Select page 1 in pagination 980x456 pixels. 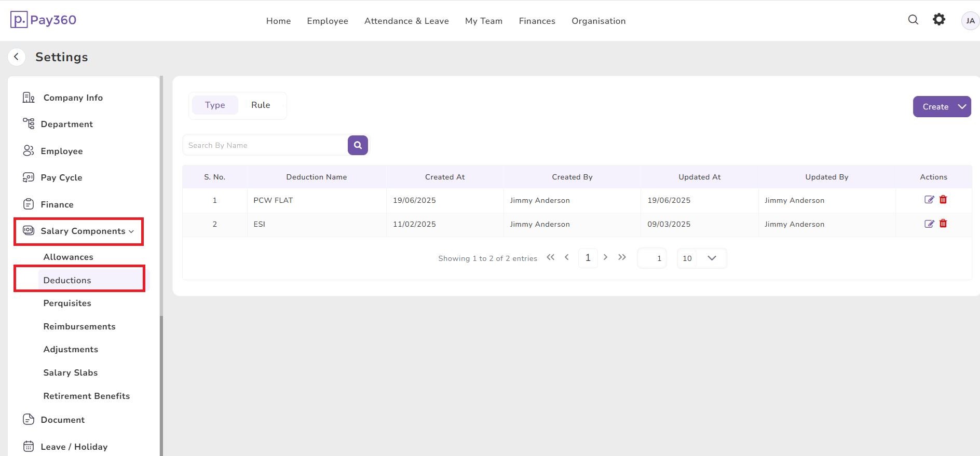coord(588,258)
